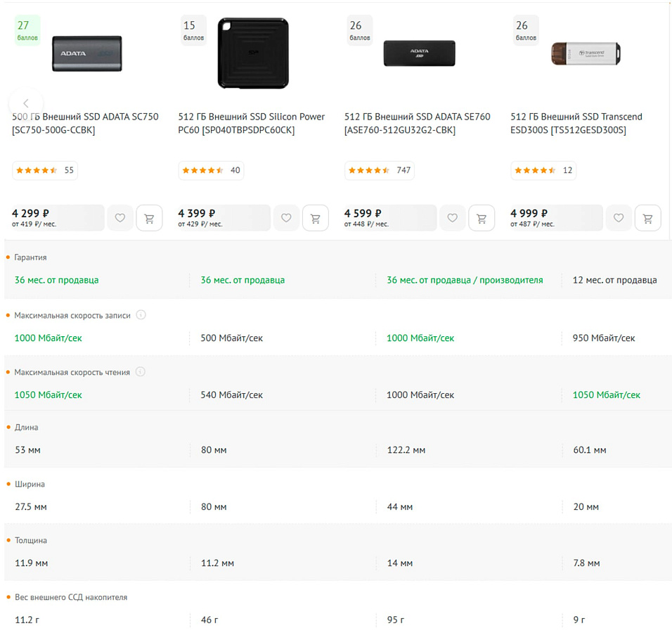Show info for Максимальная скорость чтения

tap(141, 371)
